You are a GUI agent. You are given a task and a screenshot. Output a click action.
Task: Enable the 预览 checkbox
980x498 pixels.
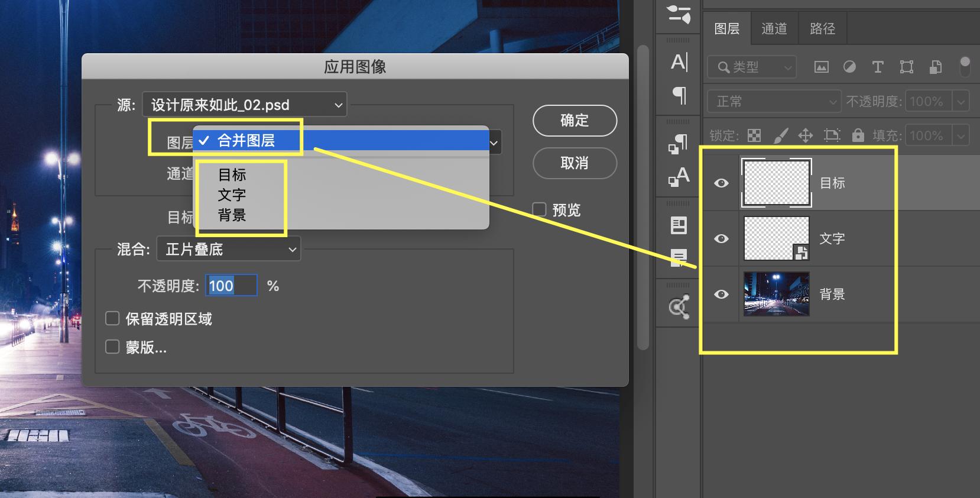[539, 209]
